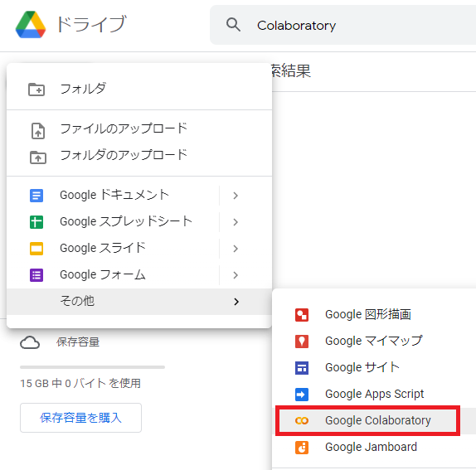Click the 15 GB 中 0 バイト を使用 text
The height and width of the screenshot is (470, 476).
point(80,384)
